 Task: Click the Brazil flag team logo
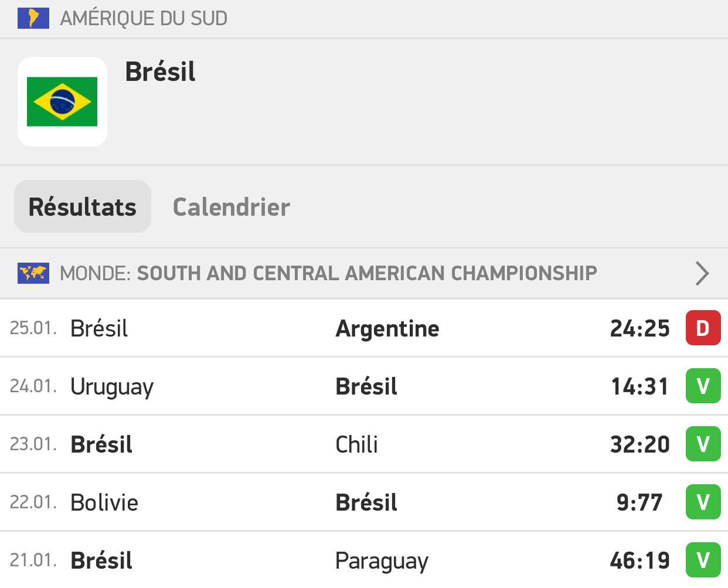point(62,101)
